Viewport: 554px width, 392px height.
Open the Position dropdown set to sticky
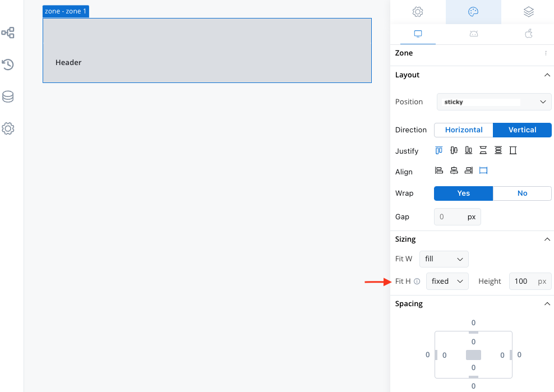coord(494,102)
